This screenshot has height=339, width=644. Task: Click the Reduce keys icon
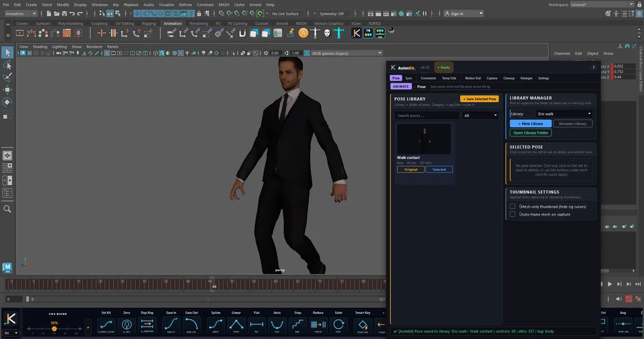coord(318,324)
